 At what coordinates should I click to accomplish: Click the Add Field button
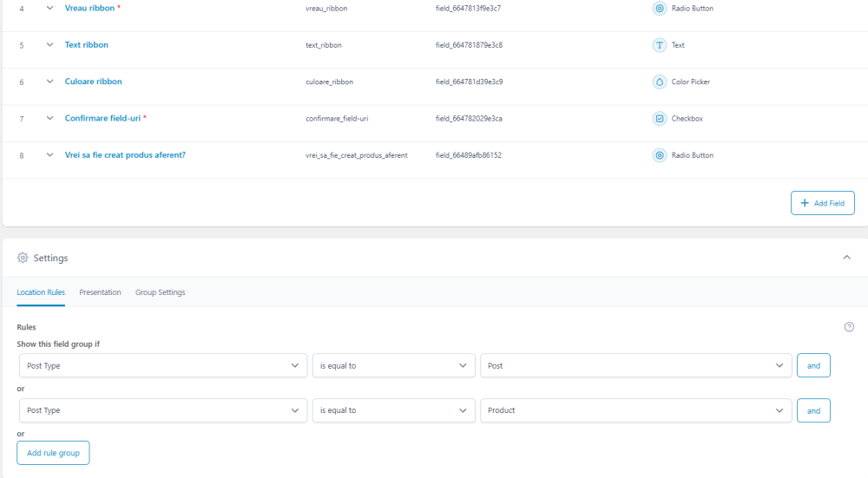[x=823, y=203]
